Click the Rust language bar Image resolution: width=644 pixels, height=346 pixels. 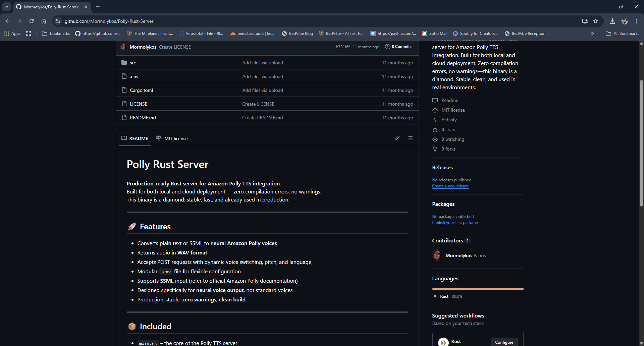point(478,289)
